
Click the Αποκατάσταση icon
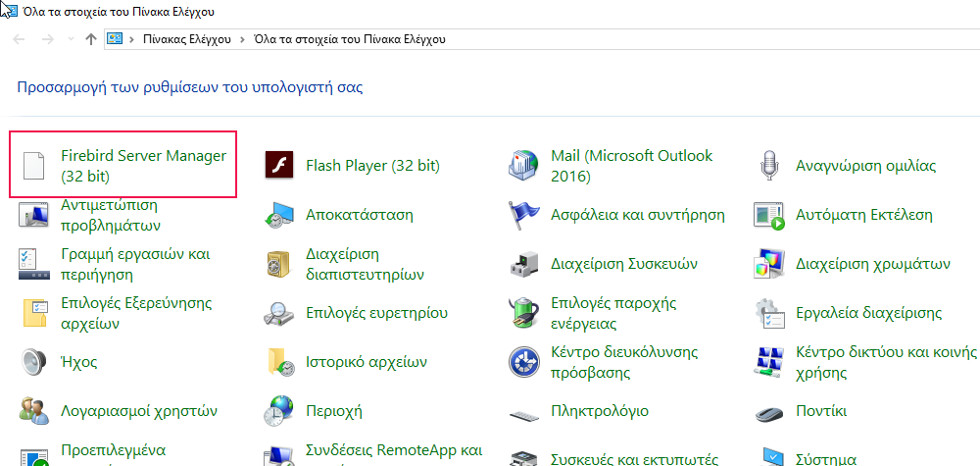tap(279, 215)
